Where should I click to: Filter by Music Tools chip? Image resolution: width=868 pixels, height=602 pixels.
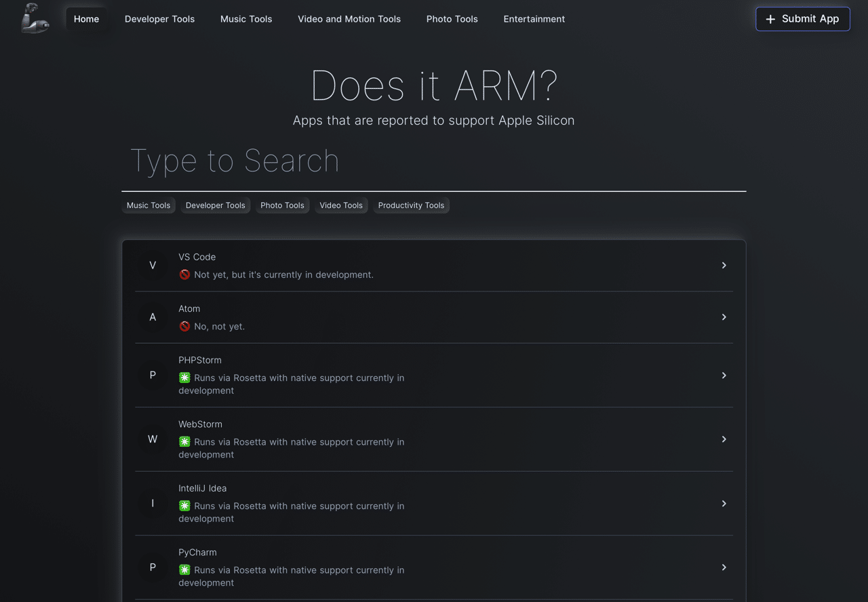click(149, 205)
